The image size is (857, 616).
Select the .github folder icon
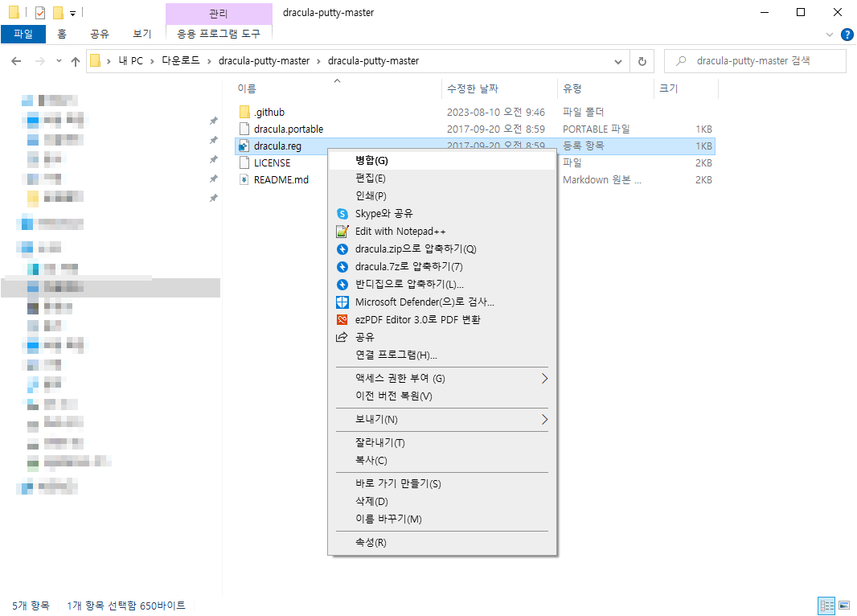[x=244, y=112]
